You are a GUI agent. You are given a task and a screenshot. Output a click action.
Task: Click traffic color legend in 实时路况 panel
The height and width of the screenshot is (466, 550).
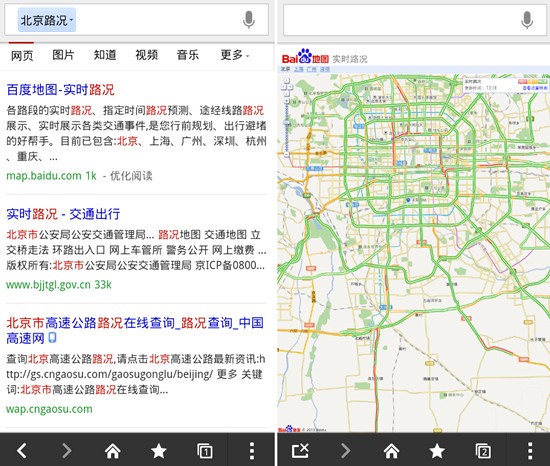pos(533,81)
